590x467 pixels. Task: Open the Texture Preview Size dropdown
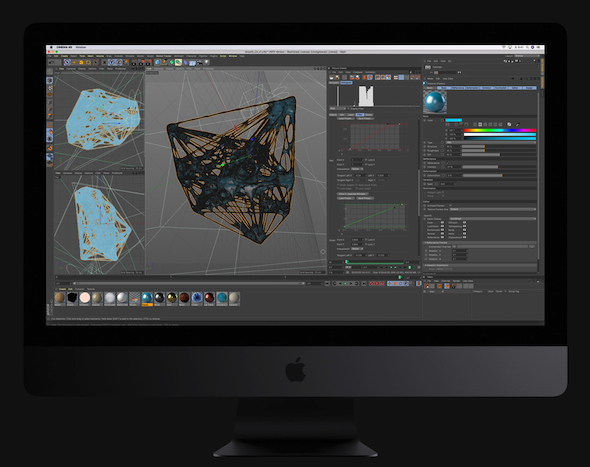click(493, 209)
